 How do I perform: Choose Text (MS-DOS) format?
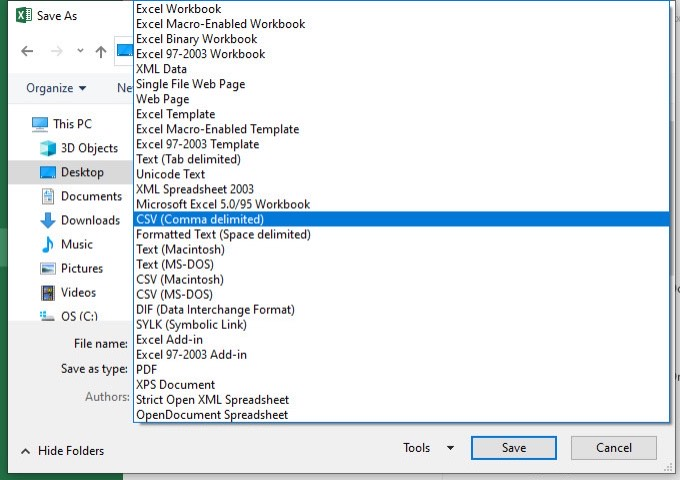401,264
